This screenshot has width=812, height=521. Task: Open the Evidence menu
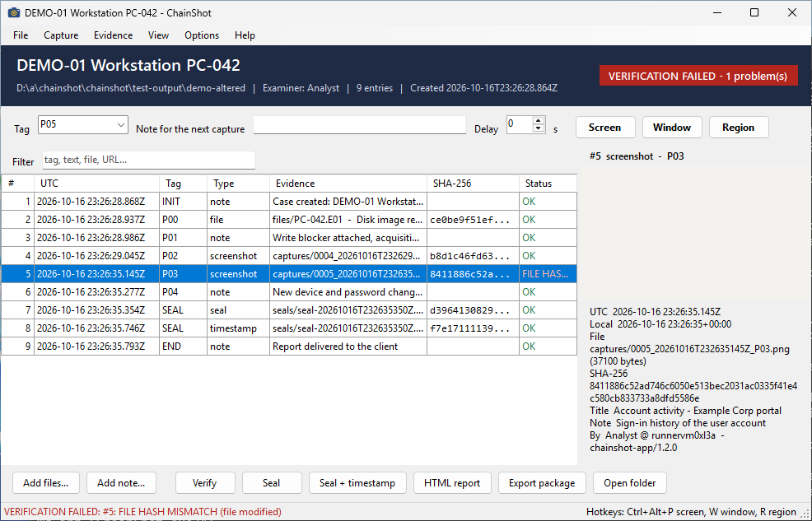[x=113, y=35]
